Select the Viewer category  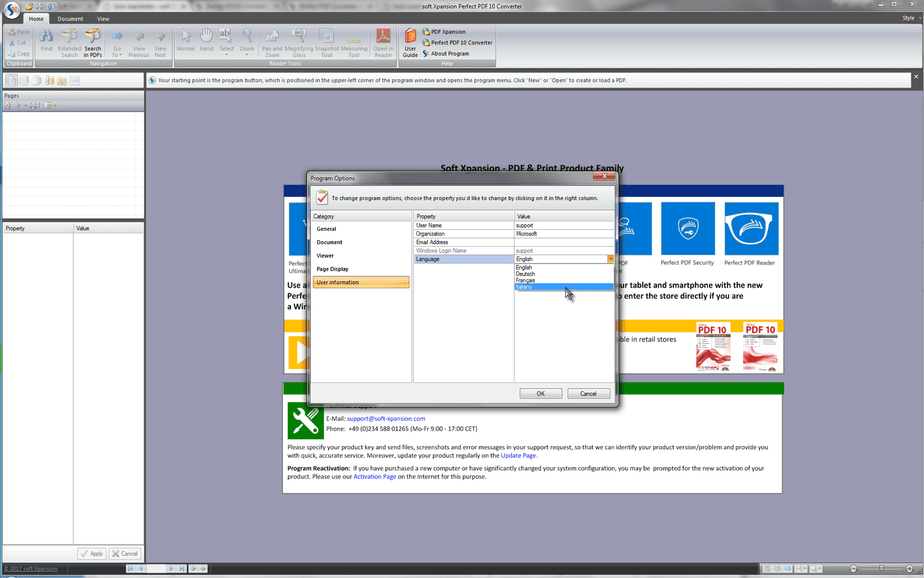point(325,256)
